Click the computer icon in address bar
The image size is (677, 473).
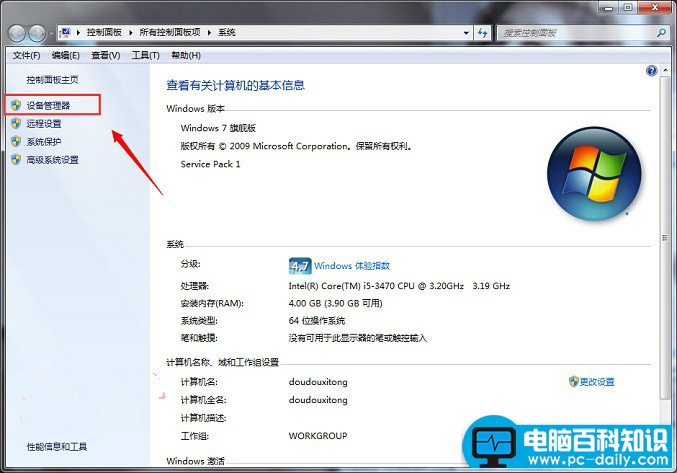coord(66,32)
